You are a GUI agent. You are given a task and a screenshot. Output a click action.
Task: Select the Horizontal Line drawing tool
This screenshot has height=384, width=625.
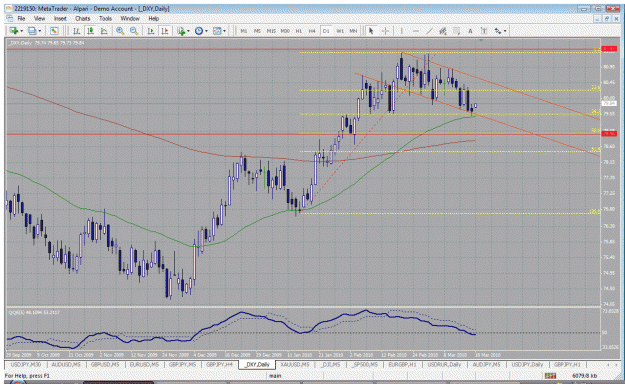[x=415, y=31]
